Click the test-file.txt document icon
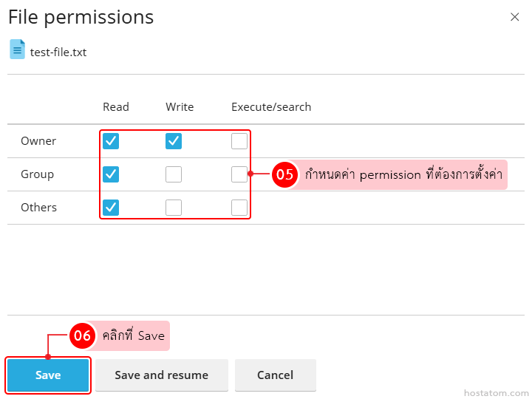This screenshot has width=532, height=399. [x=17, y=50]
